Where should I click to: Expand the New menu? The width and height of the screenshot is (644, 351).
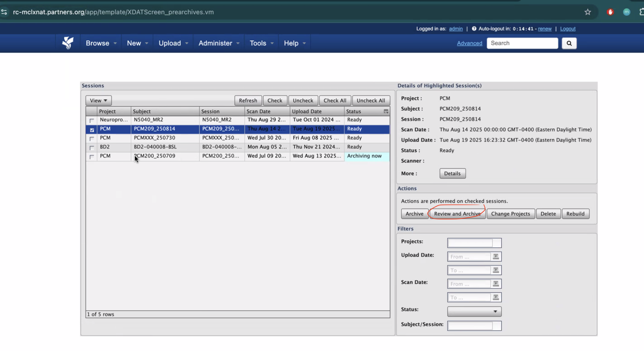(x=137, y=43)
